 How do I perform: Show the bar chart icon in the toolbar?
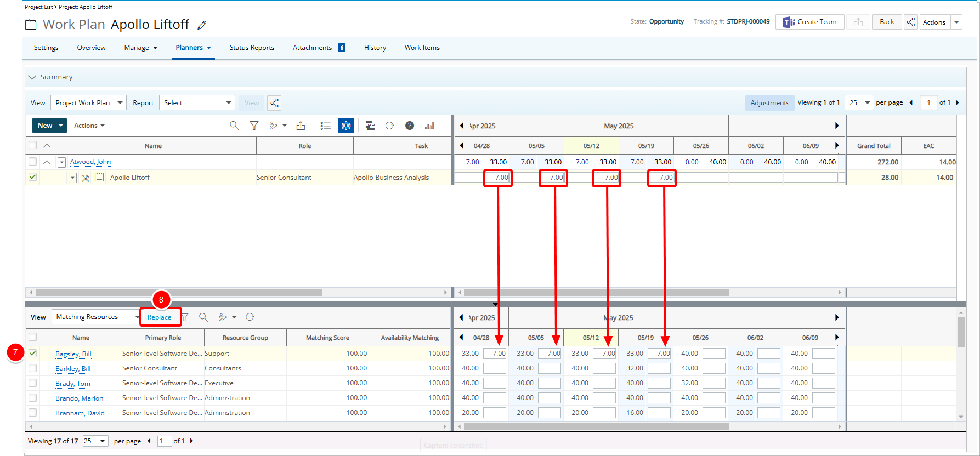(x=429, y=126)
